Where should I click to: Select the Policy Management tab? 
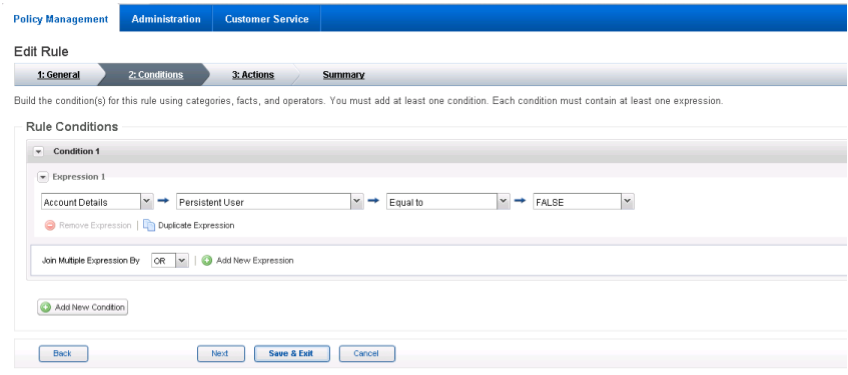point(61,19)
